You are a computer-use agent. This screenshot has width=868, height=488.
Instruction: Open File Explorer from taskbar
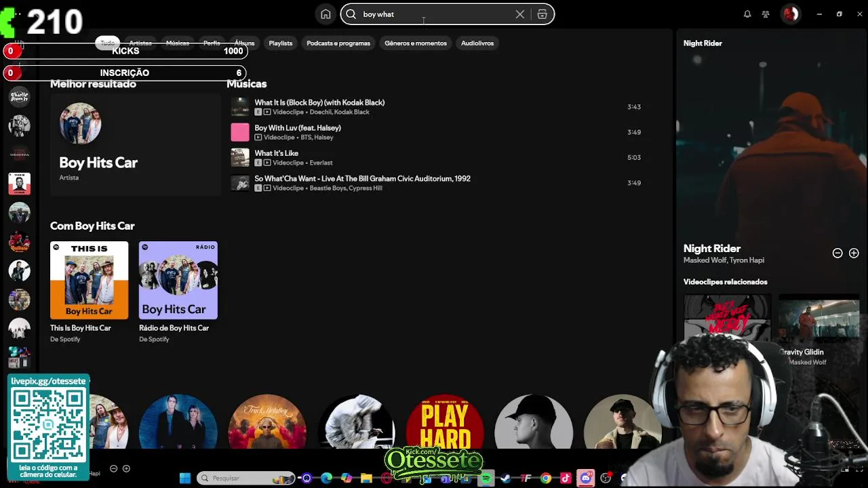[x=366, y=478]
